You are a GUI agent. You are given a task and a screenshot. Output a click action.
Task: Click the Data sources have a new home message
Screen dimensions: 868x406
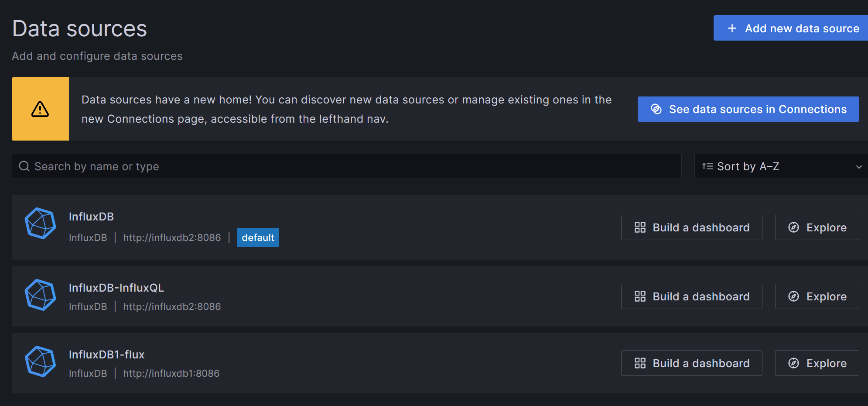point(346,109)
